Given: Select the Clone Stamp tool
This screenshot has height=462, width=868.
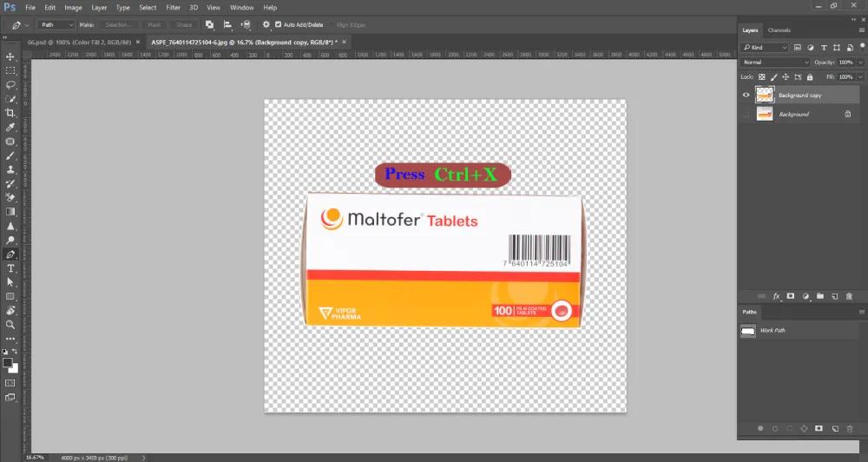Looking at the screenshot, I should point(10,169).
